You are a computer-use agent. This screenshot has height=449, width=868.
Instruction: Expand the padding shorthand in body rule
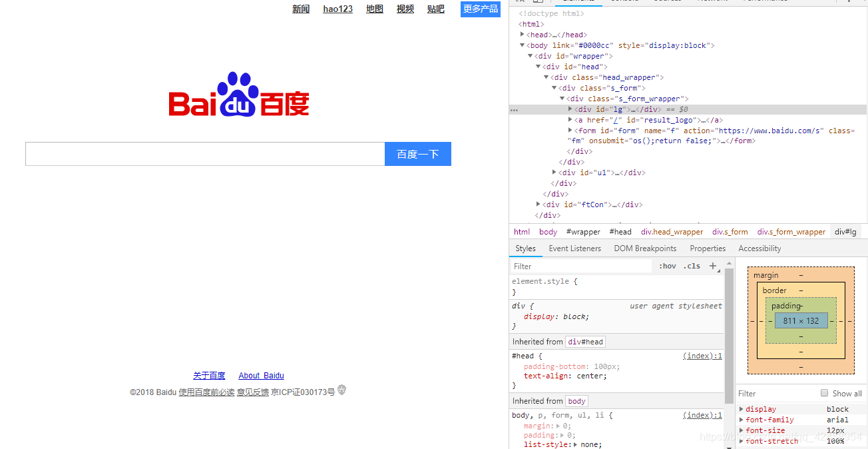click(x=563, y=435)
